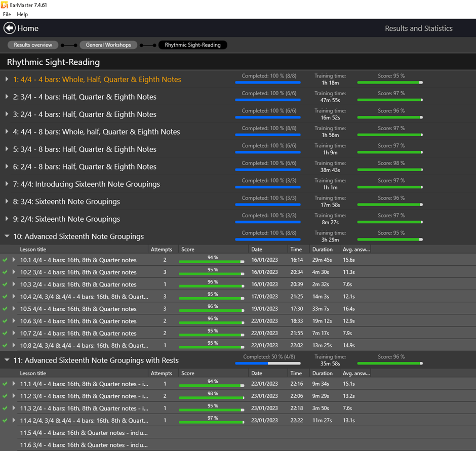
Task: Go to Results overview breadcrumb
Action: (x=33, y=45)
